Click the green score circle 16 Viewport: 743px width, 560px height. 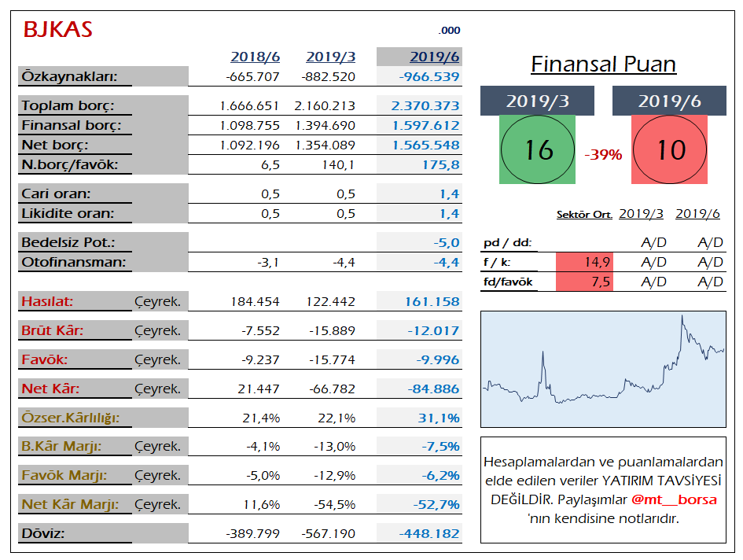tap(537, 149)
